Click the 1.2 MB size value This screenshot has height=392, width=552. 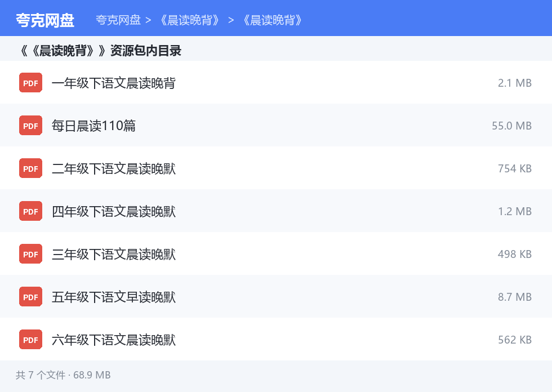tap(515, 211)
